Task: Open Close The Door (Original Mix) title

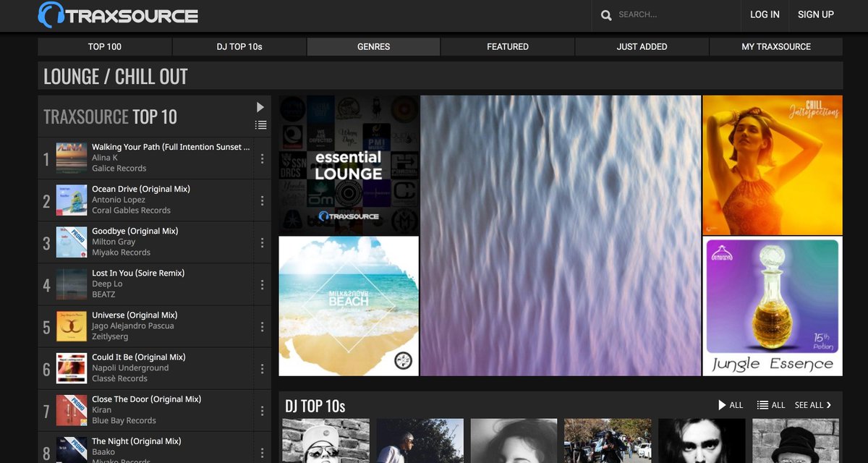Action: click(147, 399)
